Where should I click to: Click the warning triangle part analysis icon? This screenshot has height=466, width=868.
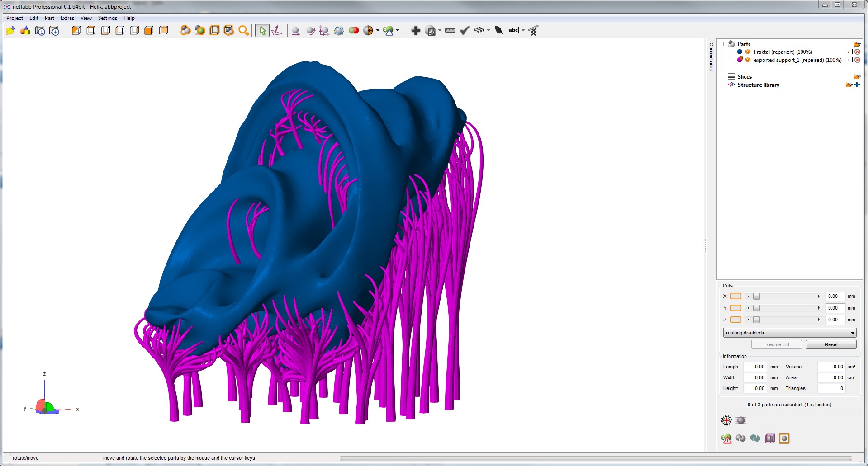tap(726, 438)
